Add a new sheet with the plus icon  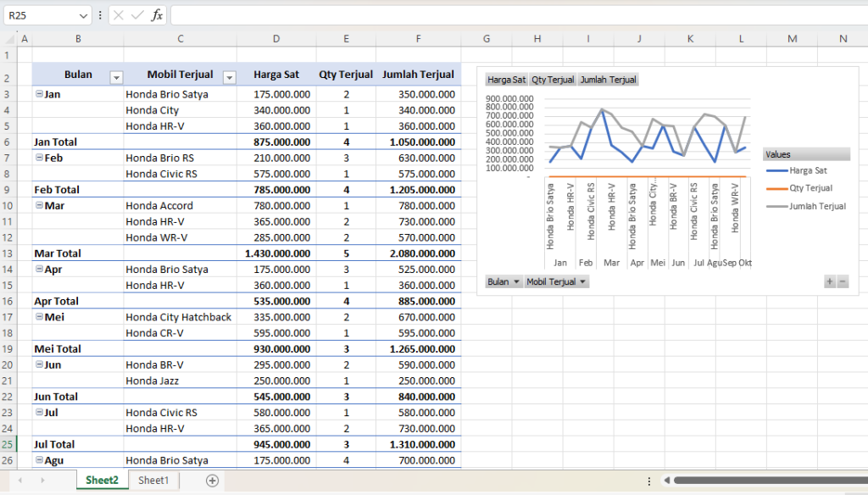click(x=212, y=481)
